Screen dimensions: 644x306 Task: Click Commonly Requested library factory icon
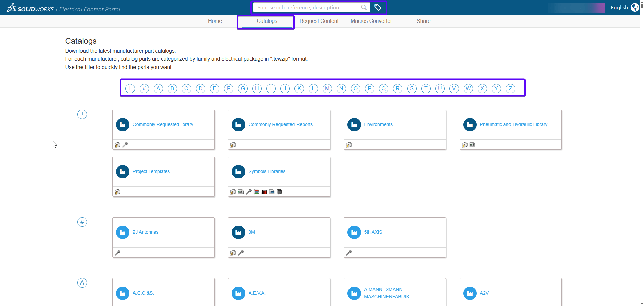123,125
